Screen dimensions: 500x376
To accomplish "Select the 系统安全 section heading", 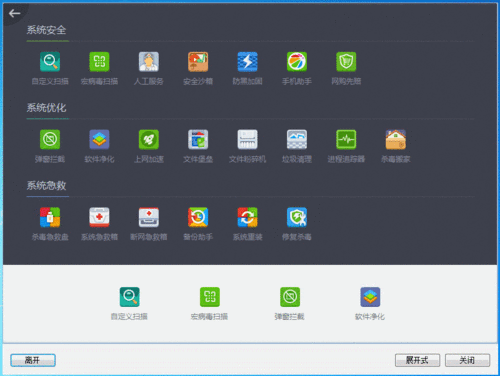I will (x=46, y=30).
